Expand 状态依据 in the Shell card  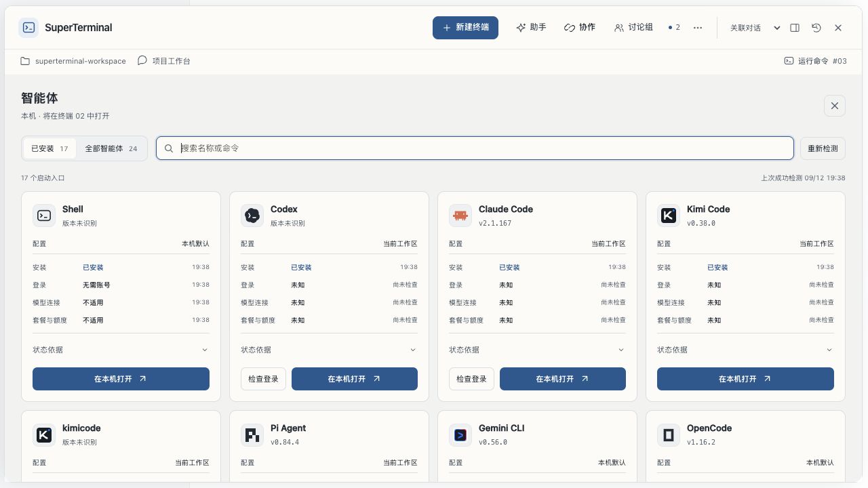121,350
